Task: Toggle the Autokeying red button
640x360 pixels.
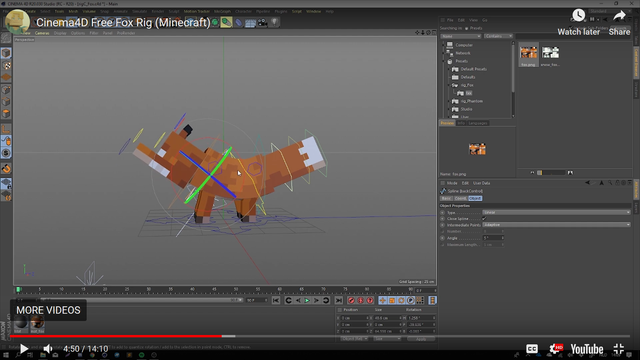Action: point(360,300)
